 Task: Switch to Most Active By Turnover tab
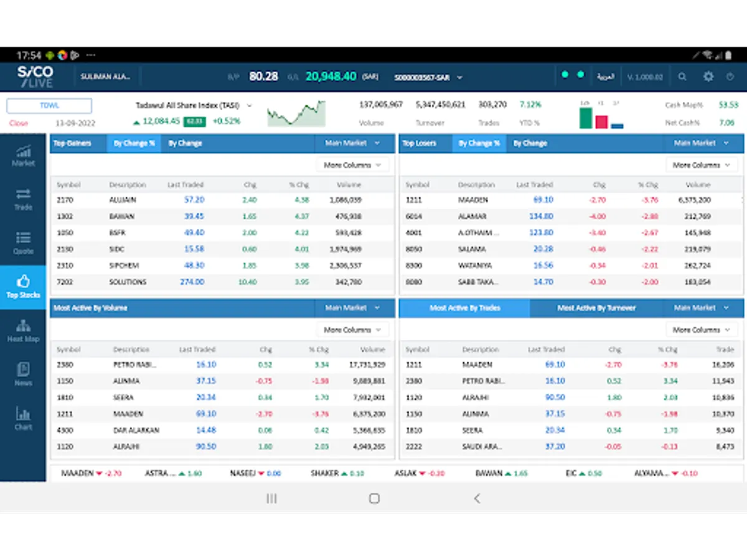click(x=596, y=308)
